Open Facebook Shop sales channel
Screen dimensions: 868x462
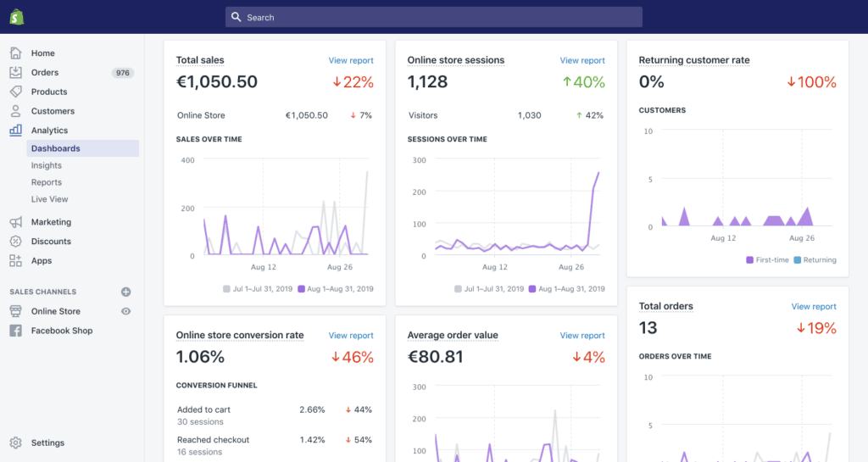pyautogui.click(x=62, y=331)
